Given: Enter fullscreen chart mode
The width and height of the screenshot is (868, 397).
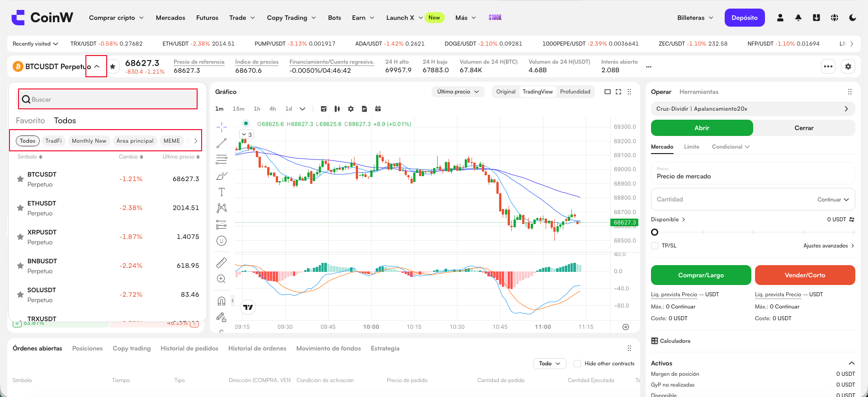Looking at the screenshot, I should coord(618,92).
